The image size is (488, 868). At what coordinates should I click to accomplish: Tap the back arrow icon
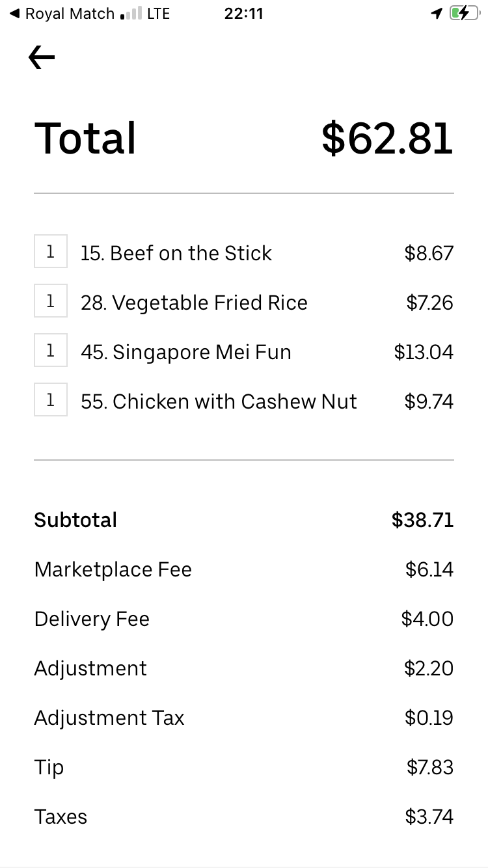click(42, 58)
